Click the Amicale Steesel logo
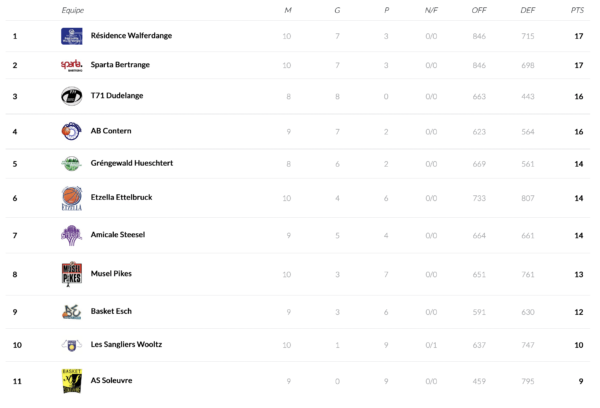The height and width of the screenshot is (408, 600). coord(71,235)
